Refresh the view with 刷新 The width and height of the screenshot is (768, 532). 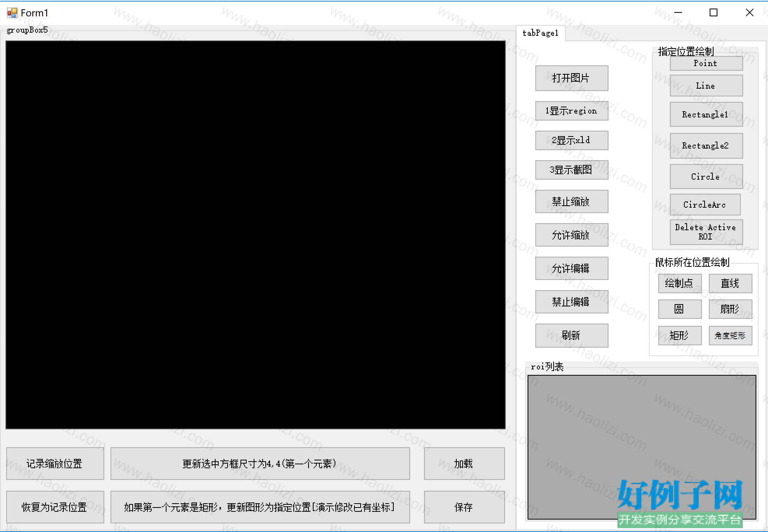click(572, 336)
